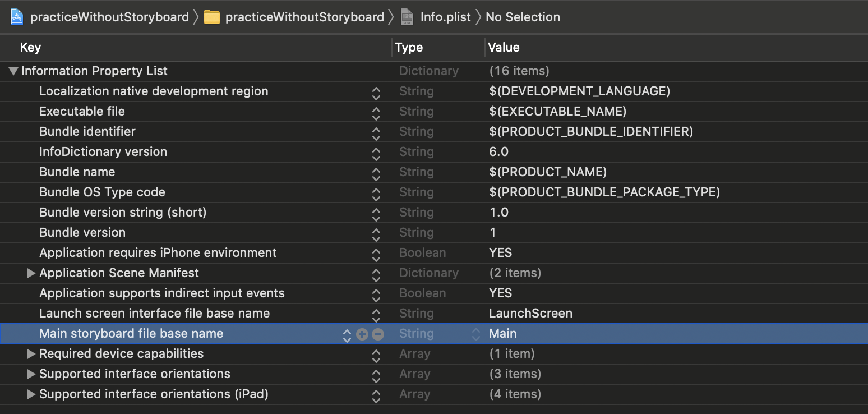Click the (16 items) value text
The width and height of the screenshot is (868, 414).
click(x=519, y=71)
